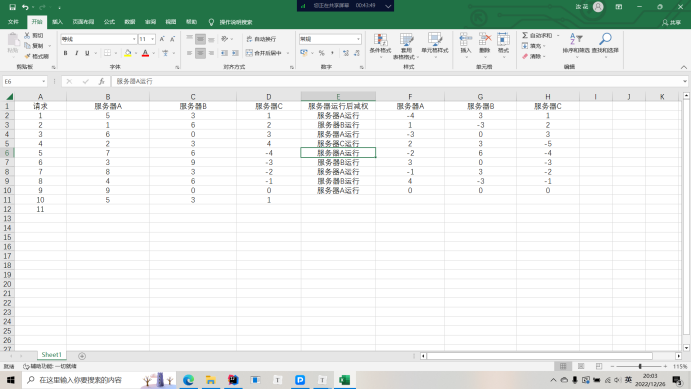692x389 pixels.
Task: Expand the AutoSum (自动求和) dropdown arrow
Action: pyautogui.click(x=558, y=35)
